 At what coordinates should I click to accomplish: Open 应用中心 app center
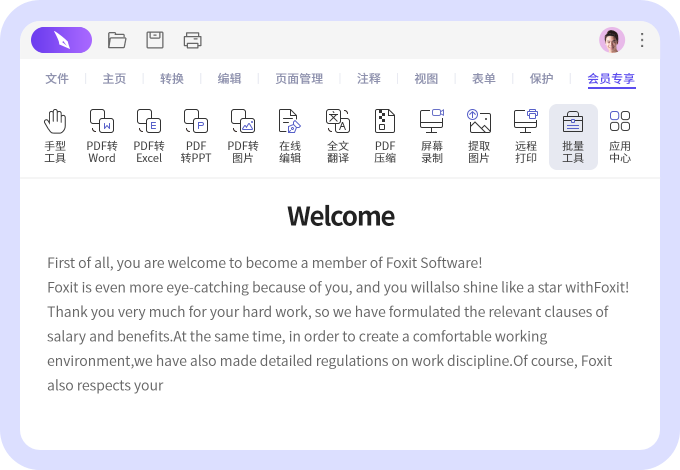(x=620, y=136)
